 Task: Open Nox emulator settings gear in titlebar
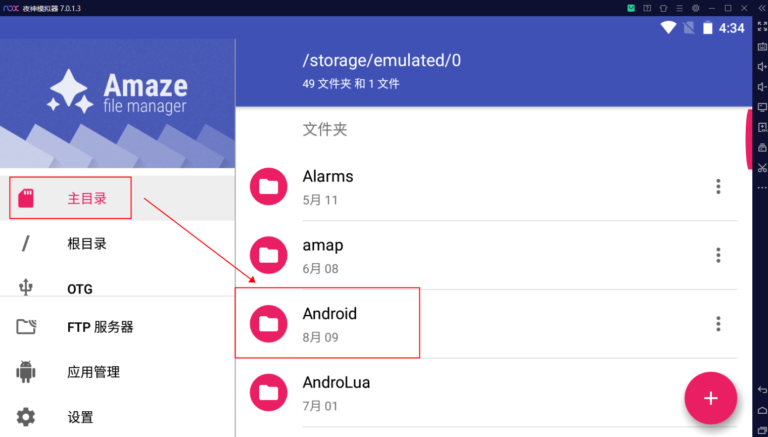tap(696, 8)
